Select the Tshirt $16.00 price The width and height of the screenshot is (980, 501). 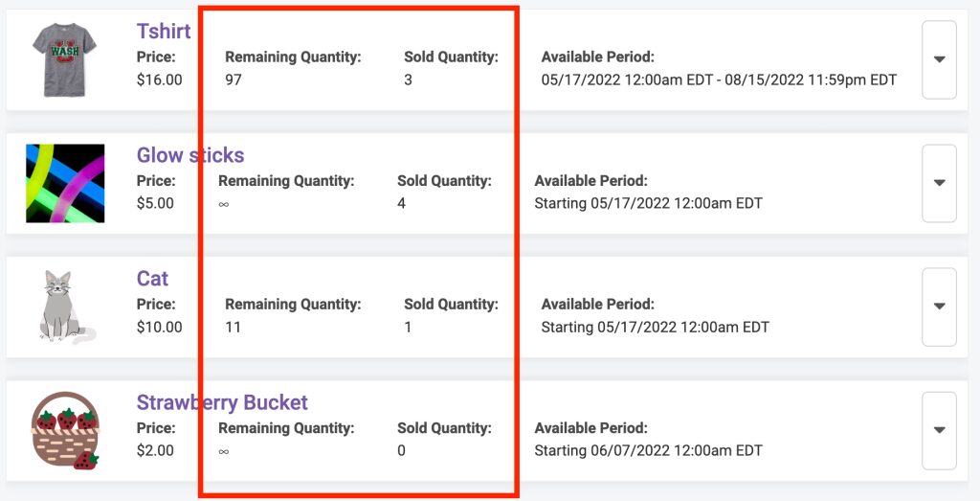click(160, 80)
